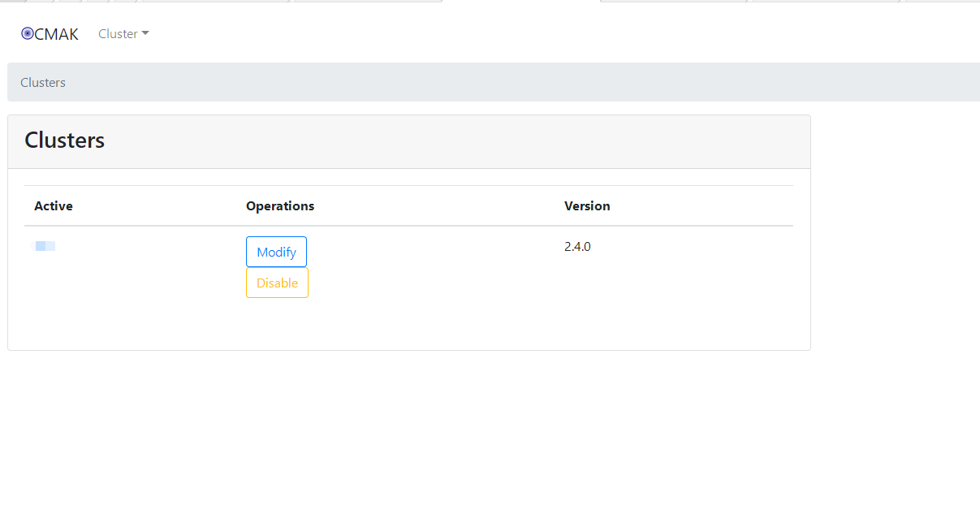Click the Active column header
The image size is (980, 514).
[x=53, y=205]
